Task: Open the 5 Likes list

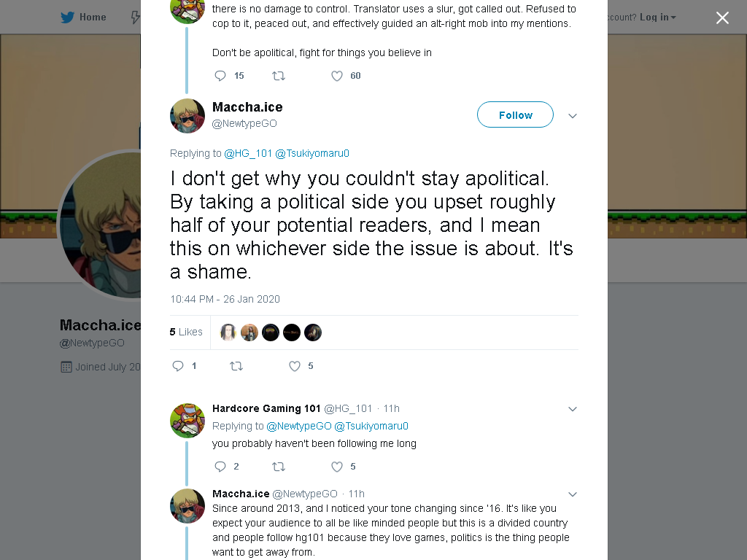Action: click(x=186, y=332)
